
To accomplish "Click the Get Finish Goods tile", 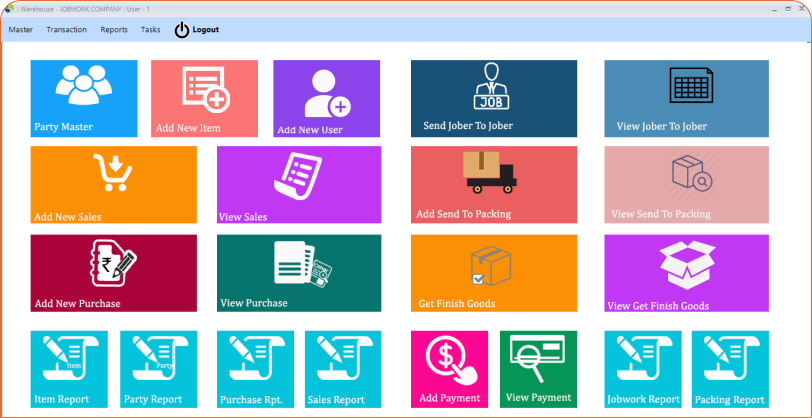I will point(493,273).
